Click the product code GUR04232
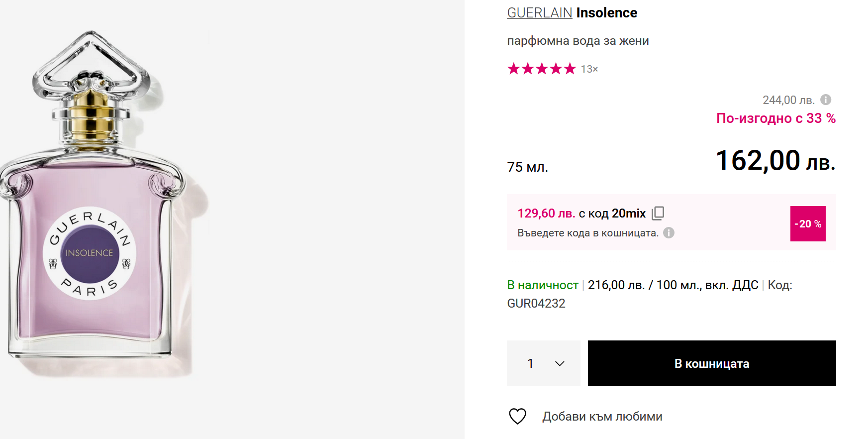Viewport: 868px width, 439px height. [x=536, y=304]
